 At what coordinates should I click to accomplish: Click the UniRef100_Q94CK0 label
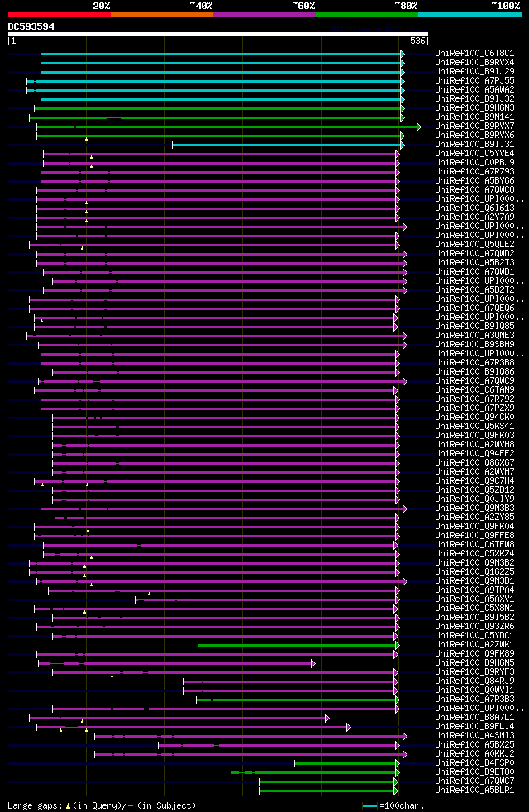pyautogui.click(x=474, y=418)
